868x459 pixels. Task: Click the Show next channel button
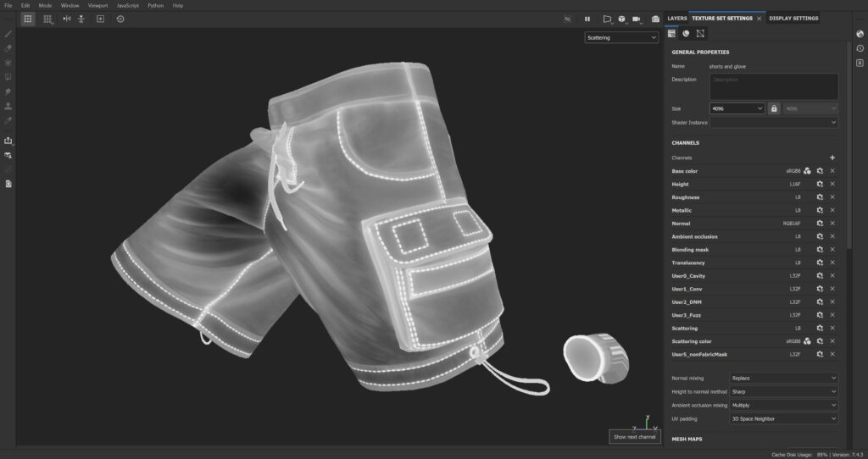634,437
